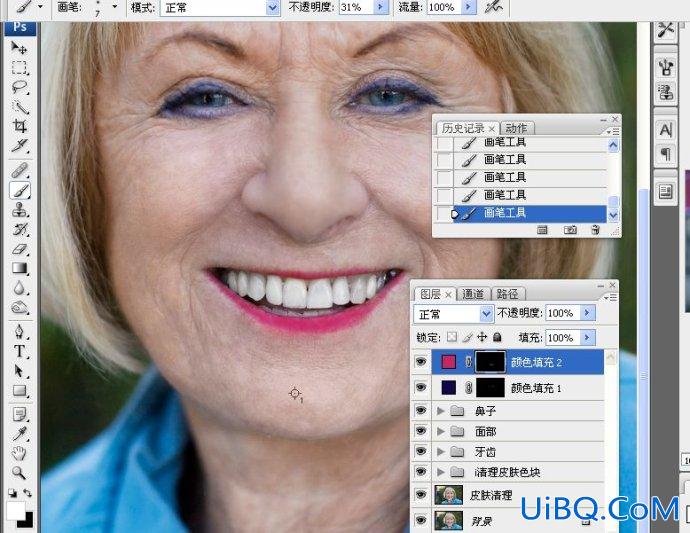Screen dimensions: 690x533
Task: Select the Gradient tool
Action: click(x=19, y=268)
